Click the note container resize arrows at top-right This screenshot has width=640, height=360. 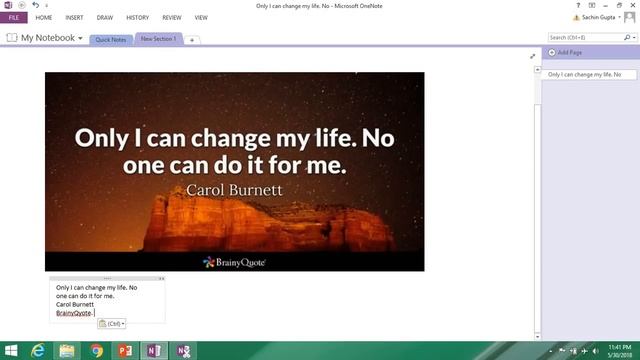coord(162,278)
